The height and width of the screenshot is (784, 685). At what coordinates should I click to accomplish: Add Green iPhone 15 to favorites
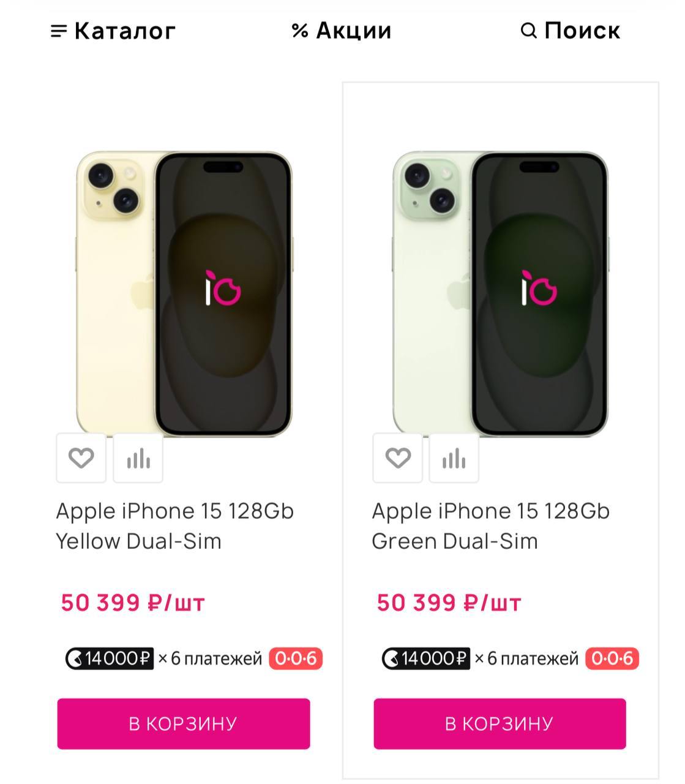click(x=397, y=458)
